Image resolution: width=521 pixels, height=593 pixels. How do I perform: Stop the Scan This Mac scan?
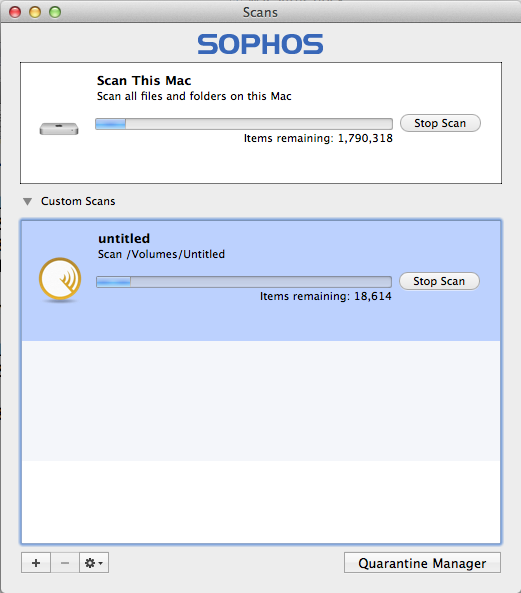[440, 123]
